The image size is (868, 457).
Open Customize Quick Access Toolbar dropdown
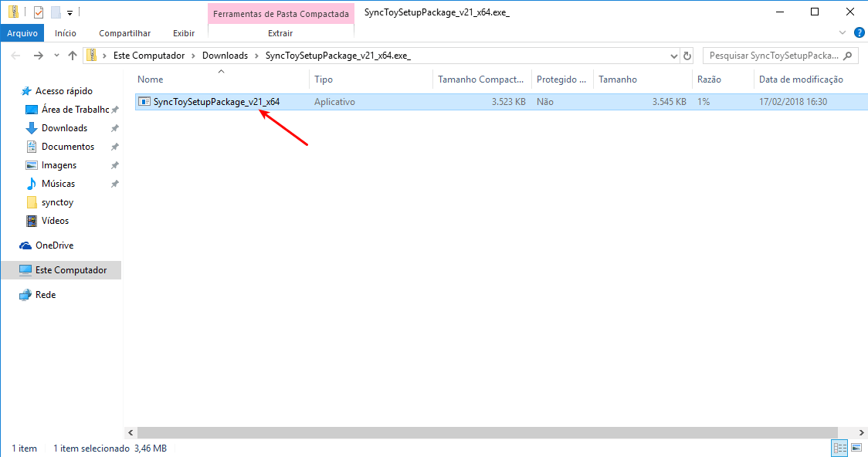click(x=70, y=12)
